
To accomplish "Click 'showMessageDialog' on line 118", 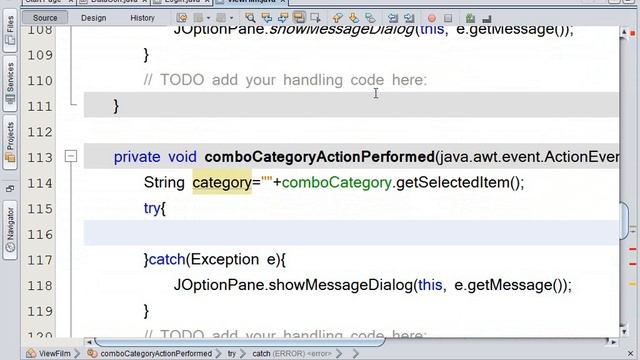I will pyautogui.click(x=340, y=285).
